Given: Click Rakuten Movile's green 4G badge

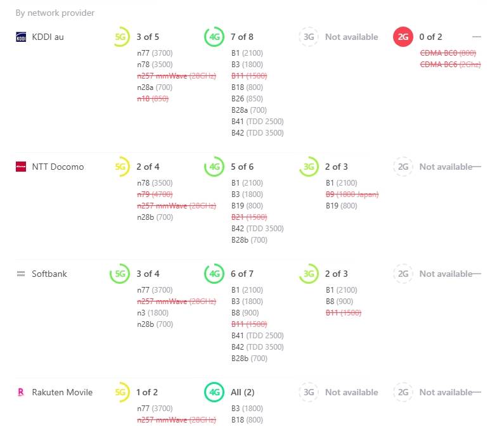Looking at the screenshot, I should (x=214, y=392).
